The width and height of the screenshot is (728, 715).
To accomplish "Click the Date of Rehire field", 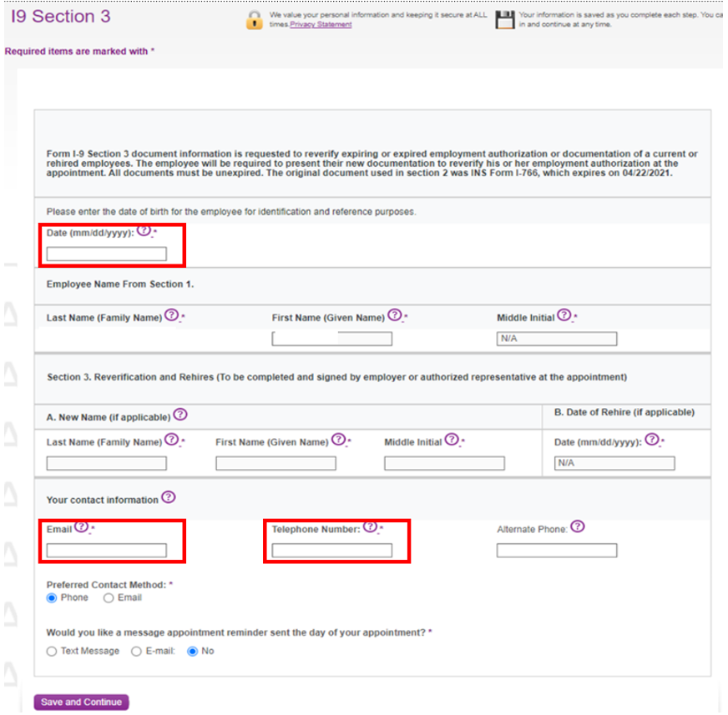I will pos(614,463).
